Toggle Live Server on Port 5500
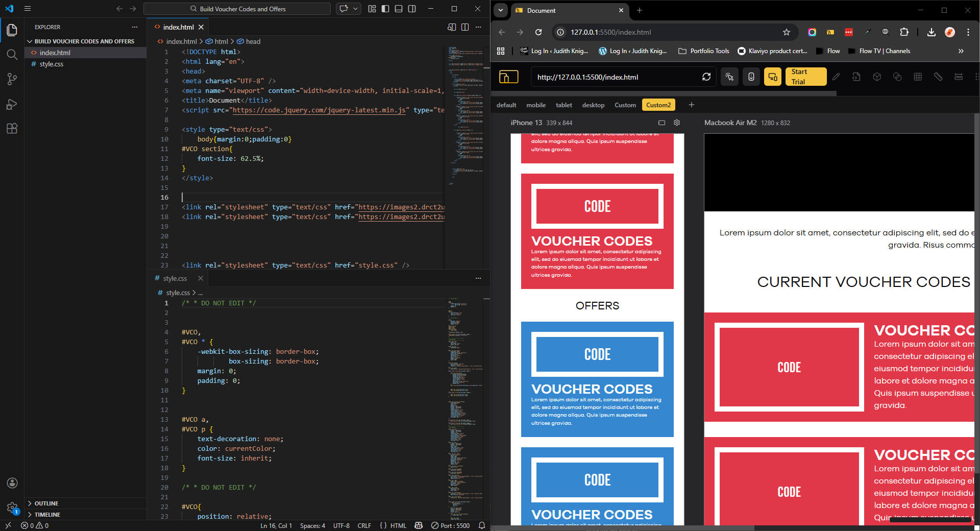 tap(450, 525)
